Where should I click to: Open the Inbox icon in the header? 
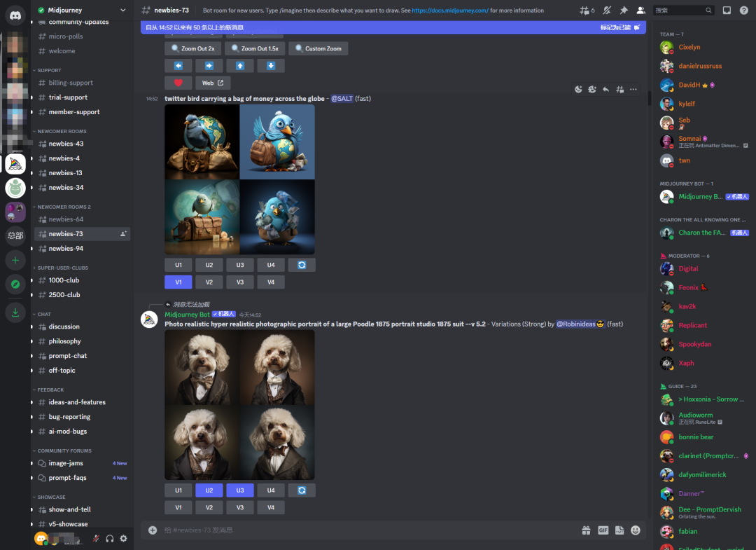pyautogui.click(x=727, y=11)
